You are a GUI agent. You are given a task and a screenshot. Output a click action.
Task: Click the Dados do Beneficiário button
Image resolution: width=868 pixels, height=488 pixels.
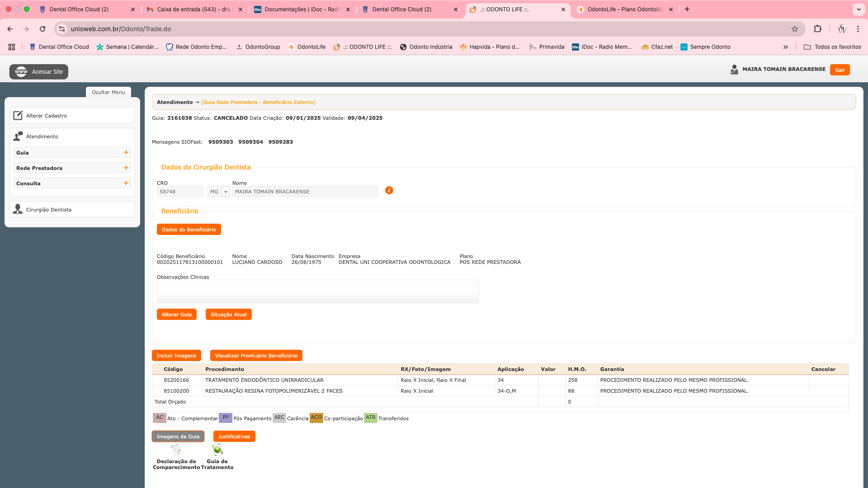click(x=189, y=230)
